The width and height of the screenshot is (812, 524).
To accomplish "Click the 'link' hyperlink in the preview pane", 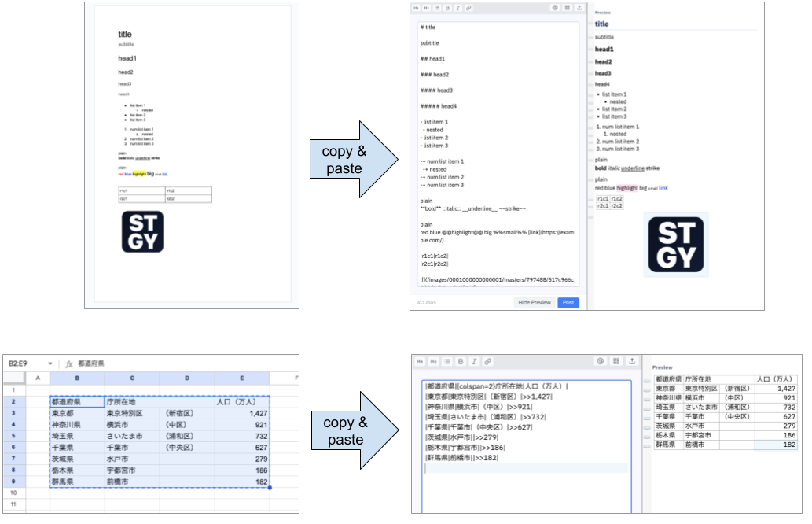I will [663, 188].
